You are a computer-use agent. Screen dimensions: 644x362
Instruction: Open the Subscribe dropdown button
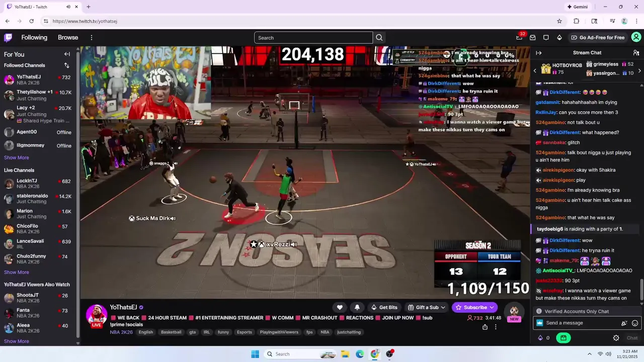click(x=474, y=307)
